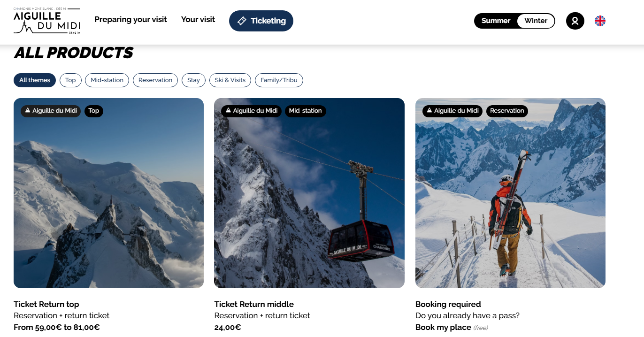Click the UK flag language icon

(x=600, y=21)
